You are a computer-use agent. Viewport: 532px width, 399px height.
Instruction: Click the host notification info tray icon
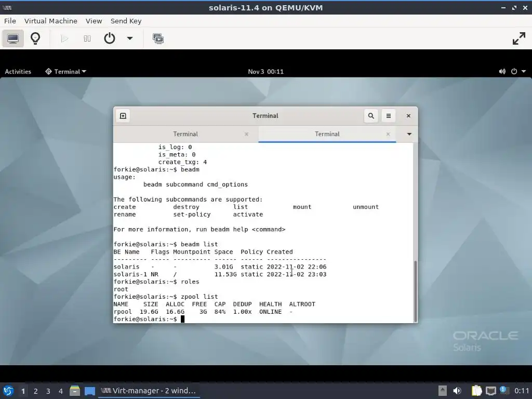503,390
